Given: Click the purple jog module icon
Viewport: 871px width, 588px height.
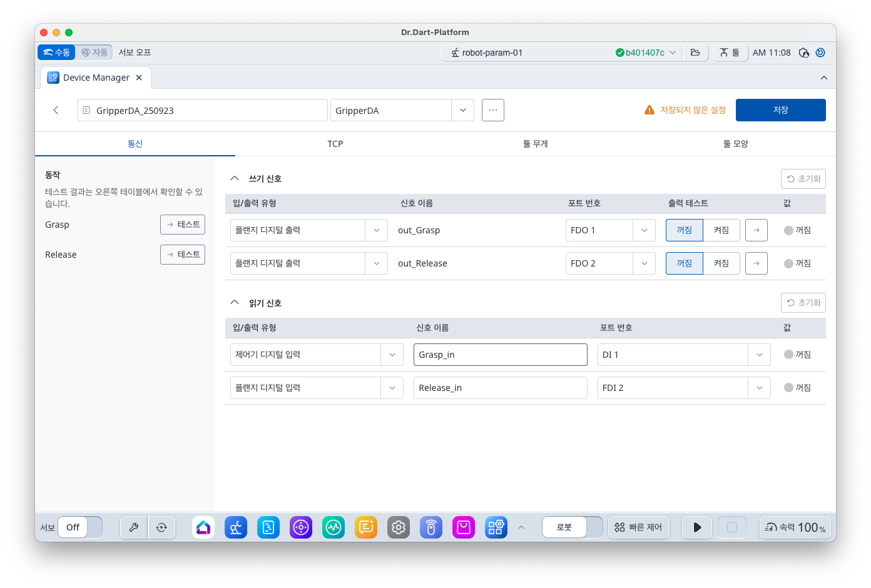Looking at the screenshot, I should (301, 527).
